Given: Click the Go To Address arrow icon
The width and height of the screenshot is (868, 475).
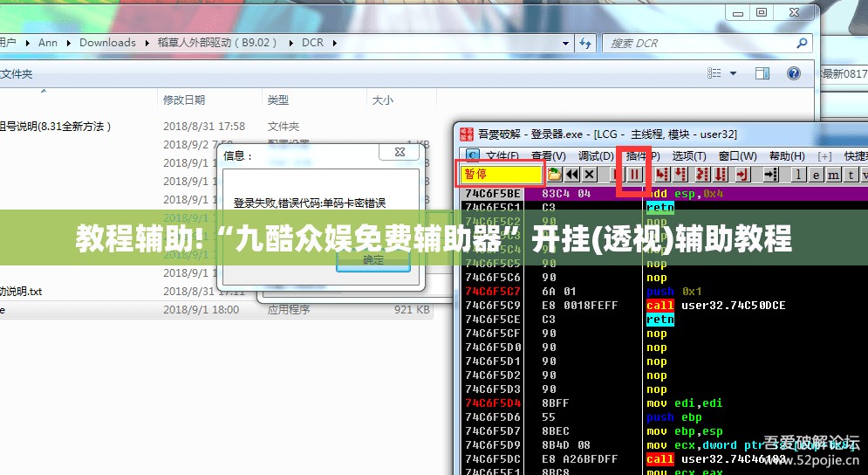Looking at the screenshot, I should 772,175.
